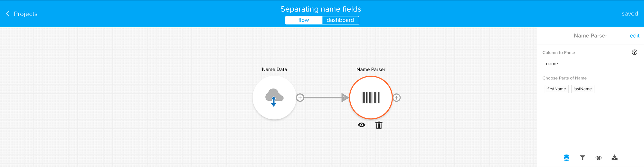Open help for Column to Parse

click(634, 52)
